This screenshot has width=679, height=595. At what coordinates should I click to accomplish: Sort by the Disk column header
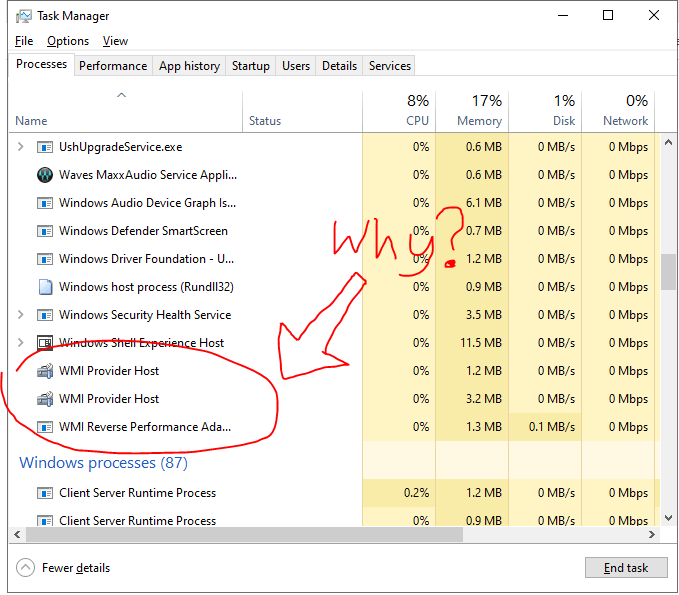pos(545,111)
